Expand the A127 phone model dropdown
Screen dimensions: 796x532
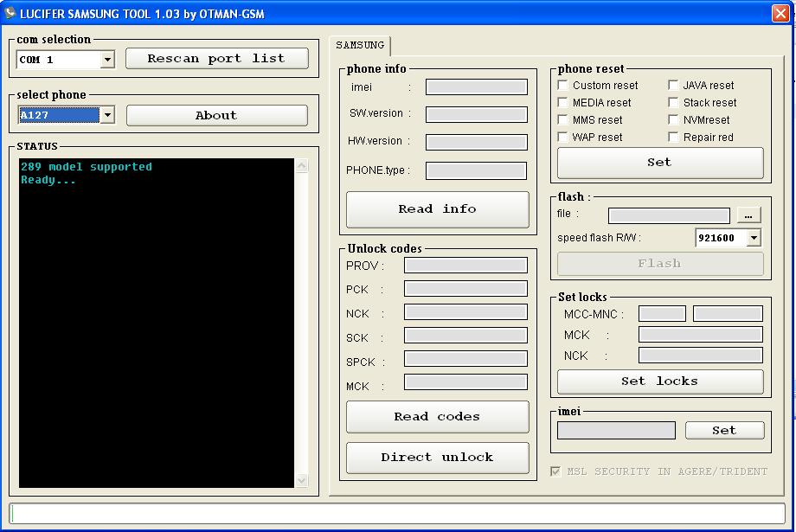(x=107, y=115)
